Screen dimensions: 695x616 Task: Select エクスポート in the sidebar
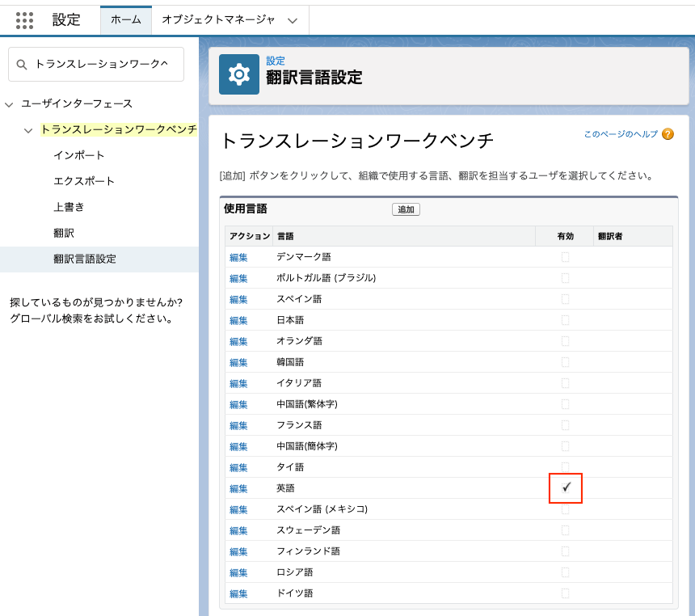[x=84, y=181]
